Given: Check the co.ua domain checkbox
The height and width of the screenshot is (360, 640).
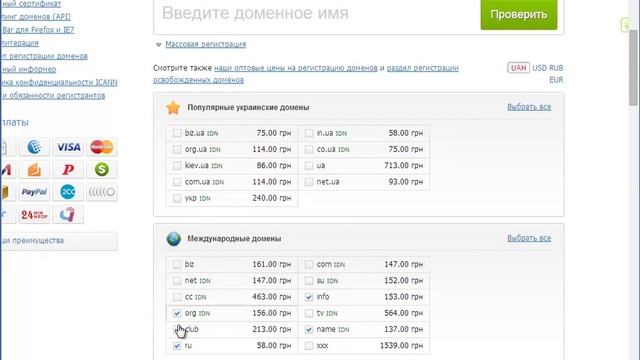Looking at the screenshot, I should (x=309, y=149).
